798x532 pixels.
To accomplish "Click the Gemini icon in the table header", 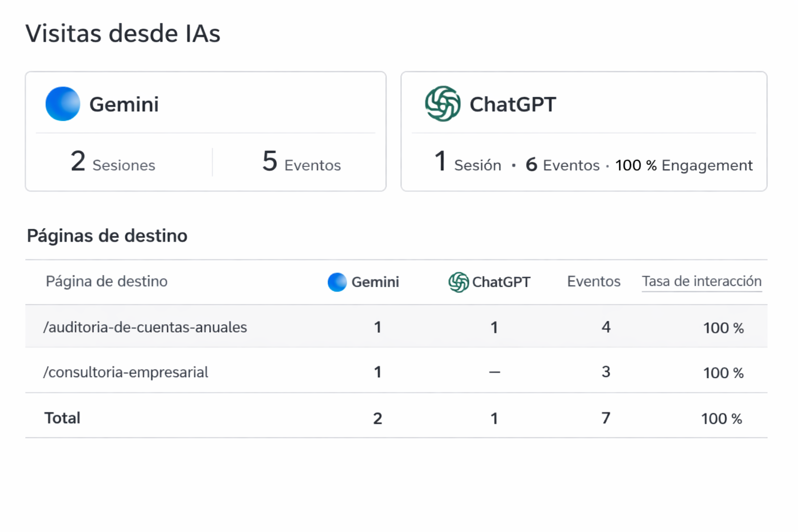I will [337, 282].
